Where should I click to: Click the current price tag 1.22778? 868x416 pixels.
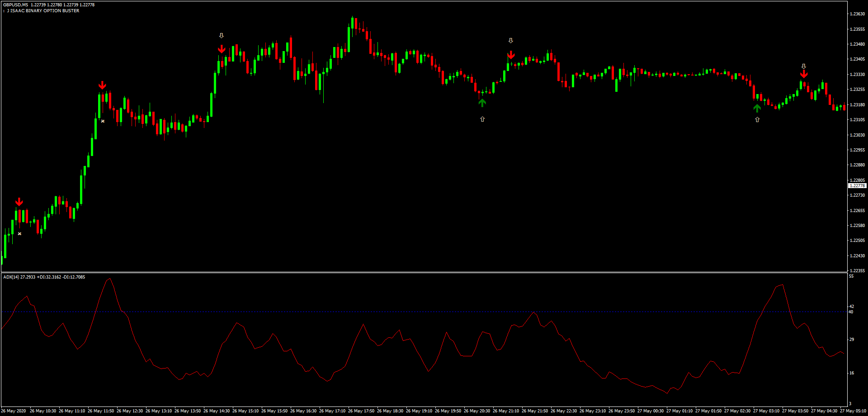coord(857,186)
